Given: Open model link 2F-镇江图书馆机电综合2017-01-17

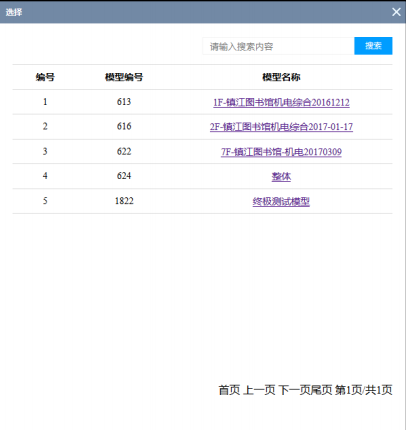Looking at the screenshot, I should [x=281, y=127].
